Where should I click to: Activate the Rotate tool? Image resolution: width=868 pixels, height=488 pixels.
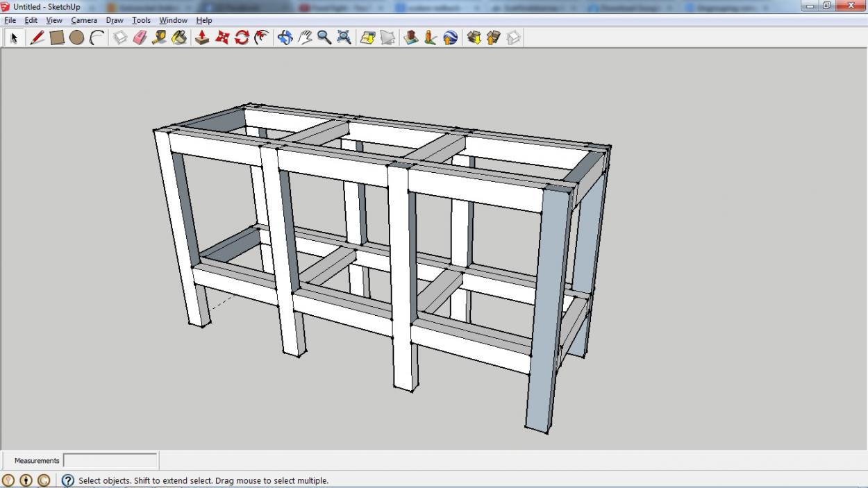tap(242, 37)
